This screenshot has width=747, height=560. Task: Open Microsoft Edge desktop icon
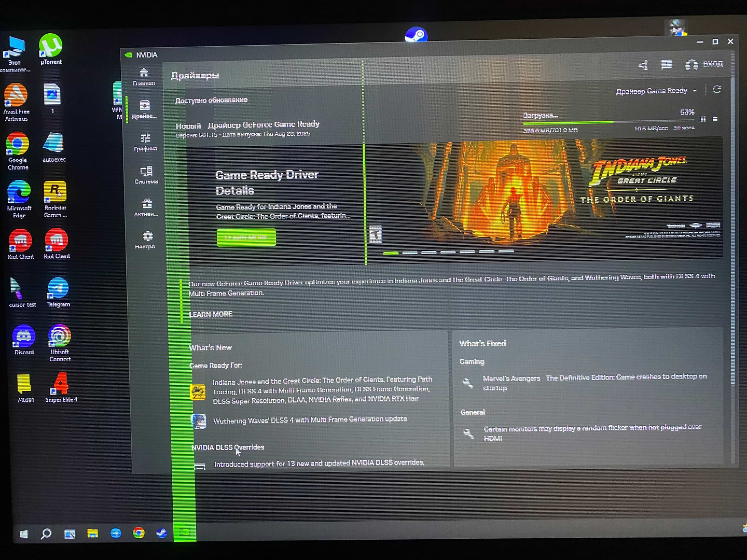19,199
